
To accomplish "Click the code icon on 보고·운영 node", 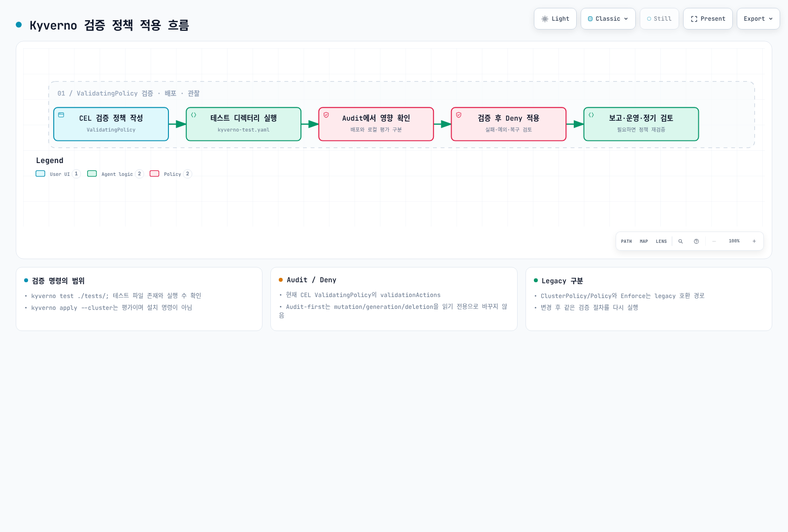I will [x=591, y=115].
